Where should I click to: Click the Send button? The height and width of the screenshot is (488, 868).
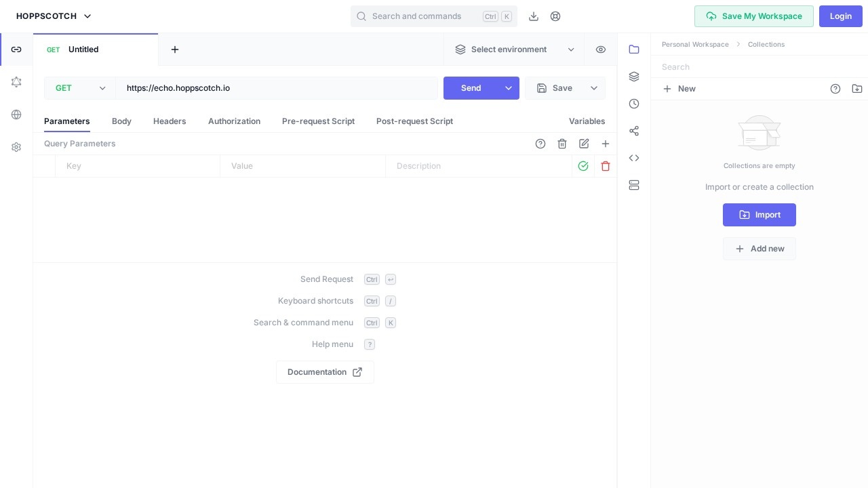[471, 88]
